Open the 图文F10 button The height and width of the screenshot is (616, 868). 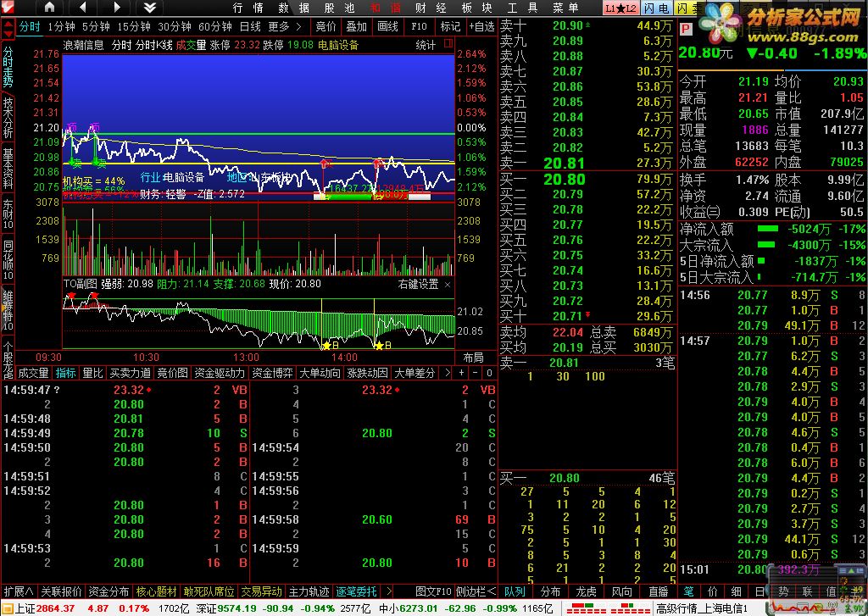click(x=433, y=591)
